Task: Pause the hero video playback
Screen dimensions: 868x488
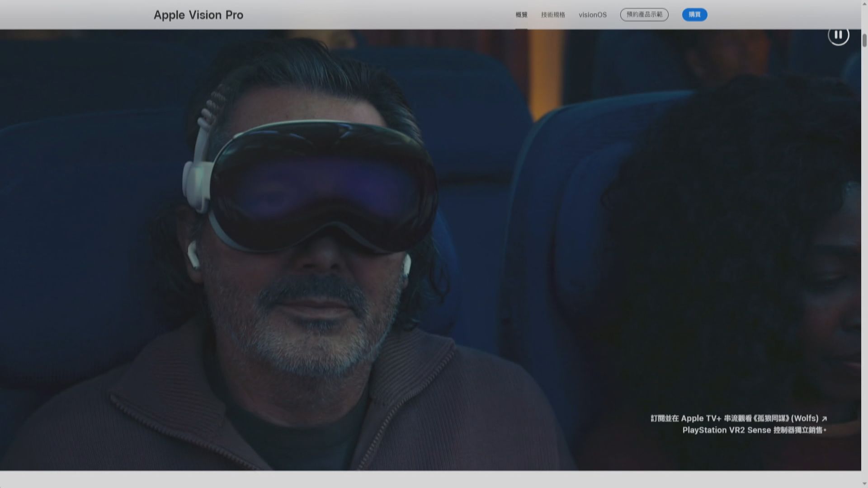Action: click(838, 35)
